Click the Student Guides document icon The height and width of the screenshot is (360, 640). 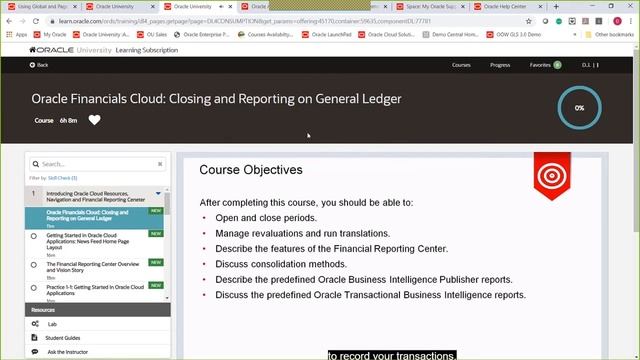click(34, 338)
